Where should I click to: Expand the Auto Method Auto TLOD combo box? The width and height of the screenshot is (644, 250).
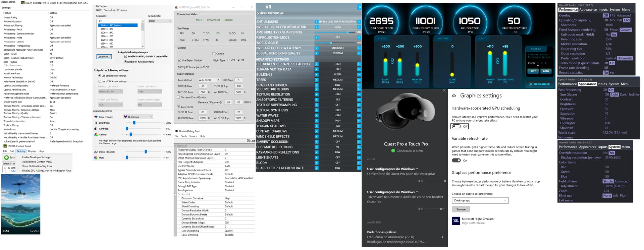[x=209, y=80]
